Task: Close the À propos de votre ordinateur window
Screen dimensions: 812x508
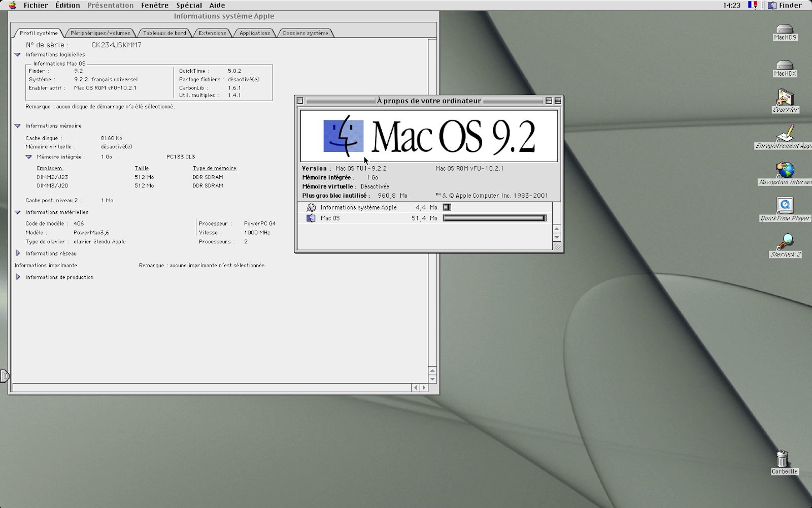Action: (300, 101)
